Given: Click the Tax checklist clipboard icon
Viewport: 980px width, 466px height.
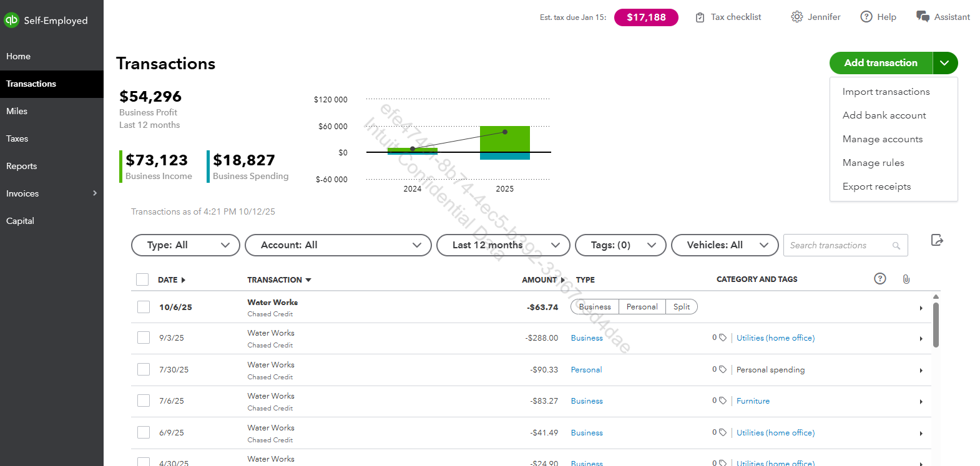Looking at the screenshot, I should (x=700, y=17).
